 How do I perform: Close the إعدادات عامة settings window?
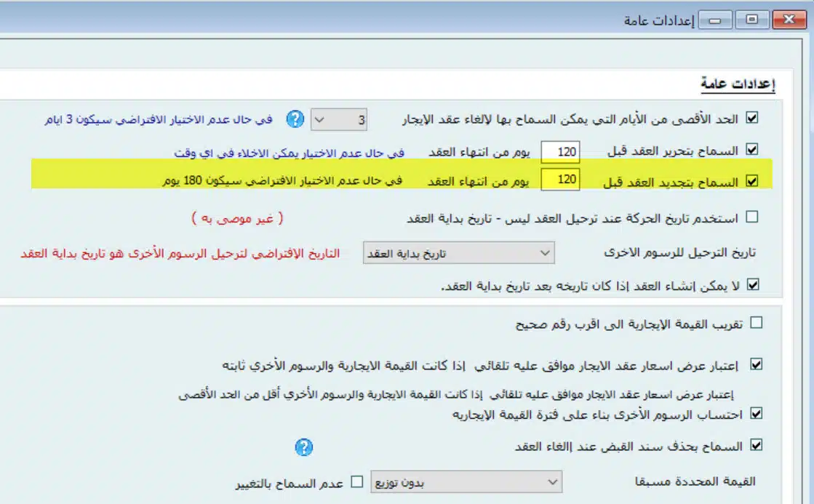[x=791, y=20]
